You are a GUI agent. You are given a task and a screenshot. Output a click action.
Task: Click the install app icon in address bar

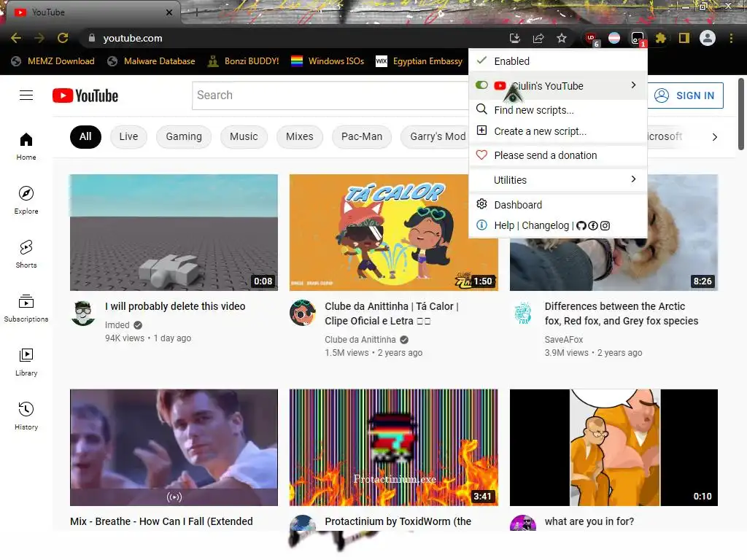click(514, 38)
